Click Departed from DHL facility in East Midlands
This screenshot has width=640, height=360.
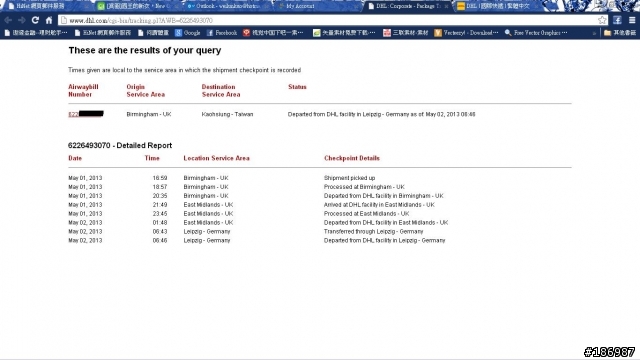pyautogui.click(x=386, y=223)
